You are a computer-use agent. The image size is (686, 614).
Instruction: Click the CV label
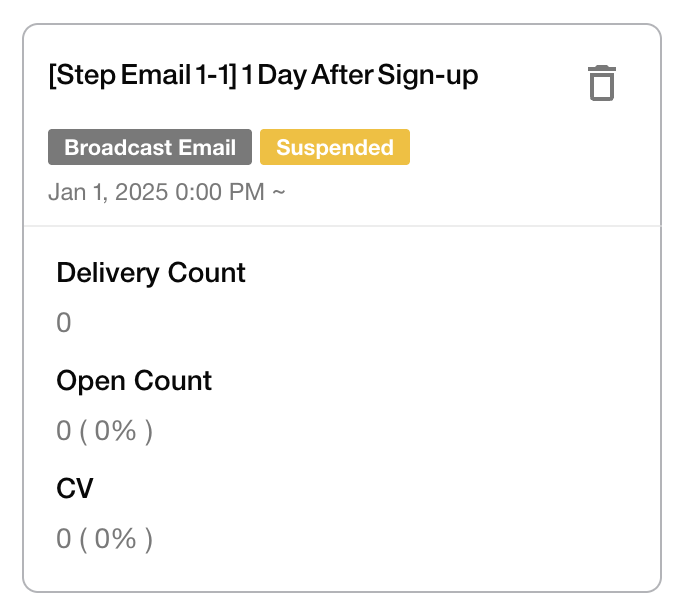[x=75, y=488]
